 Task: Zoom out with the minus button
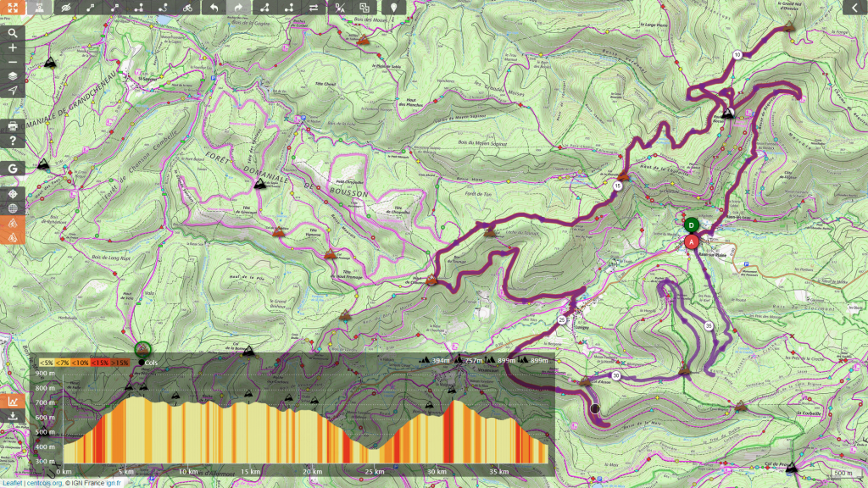[x=13, y=62]
